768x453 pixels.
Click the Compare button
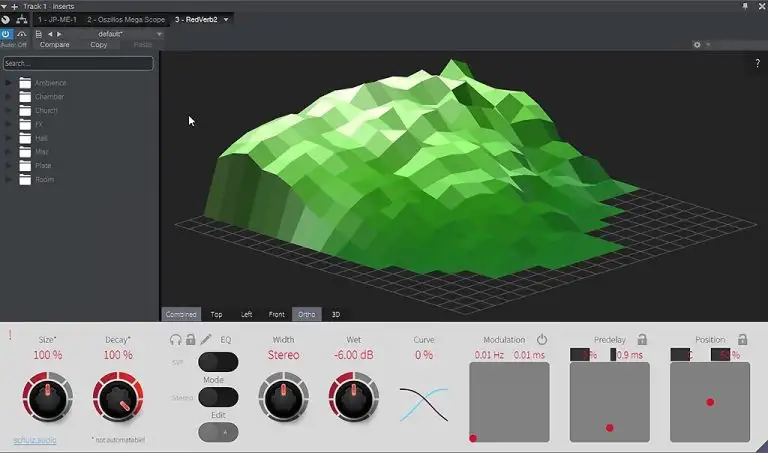54,45
